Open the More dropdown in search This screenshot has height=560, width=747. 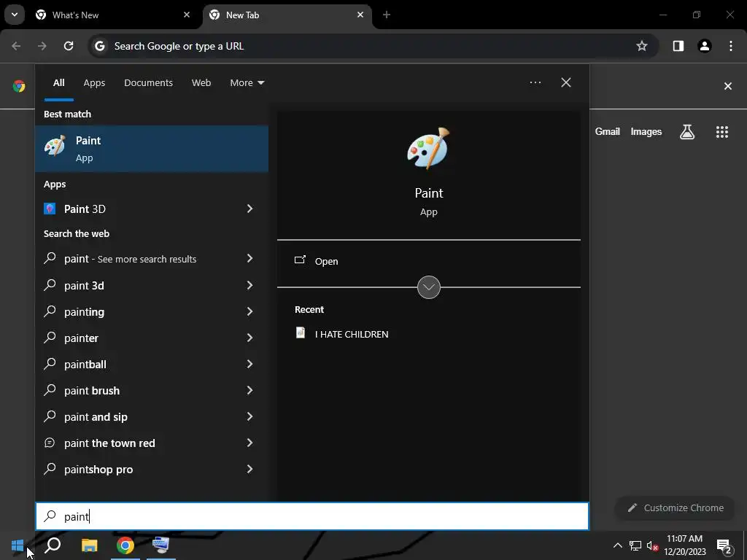coord(247,83)
